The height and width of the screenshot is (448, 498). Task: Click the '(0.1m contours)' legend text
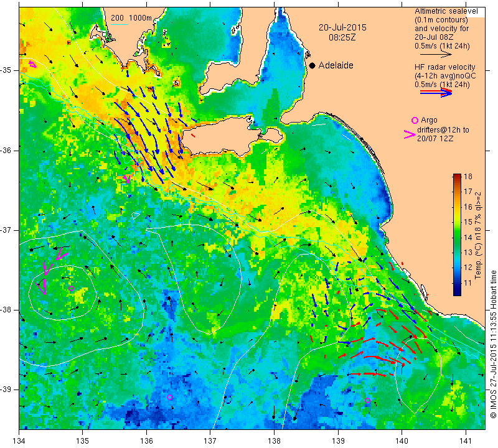point(441,20)
